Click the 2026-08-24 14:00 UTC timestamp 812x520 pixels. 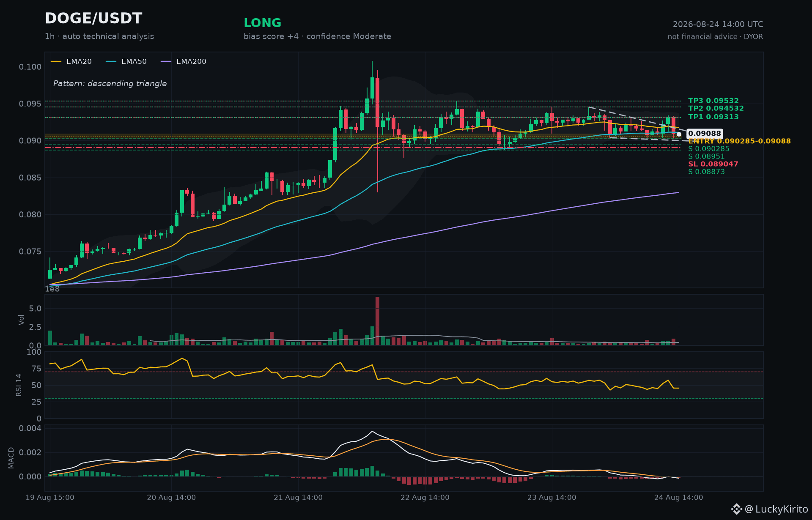tap(718, 25)
